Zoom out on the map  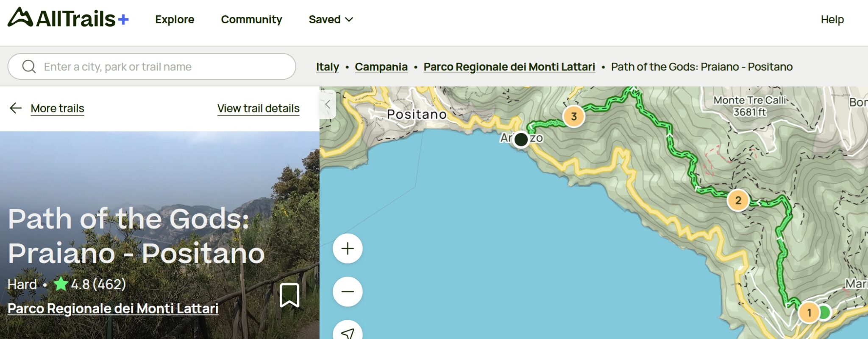tap(347, 291)
